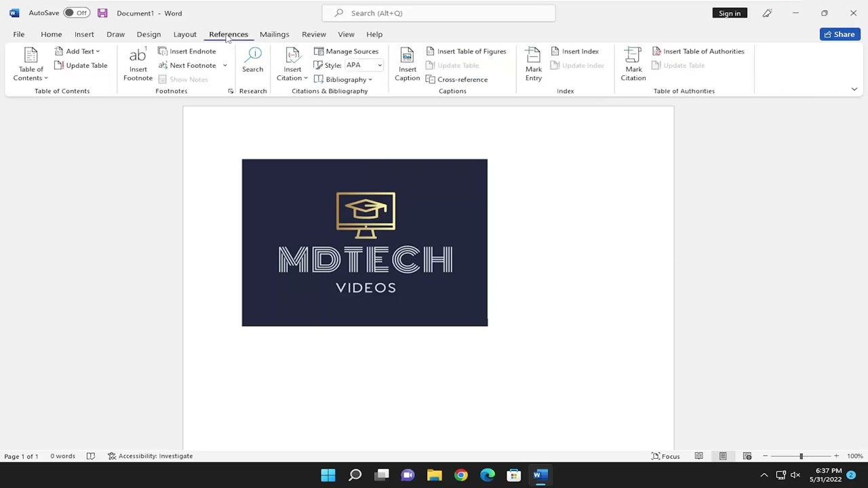This screenshot has height=488, width=868.
Task: Click Page 1 of 1 status
Action: click(x=21, y=456)
